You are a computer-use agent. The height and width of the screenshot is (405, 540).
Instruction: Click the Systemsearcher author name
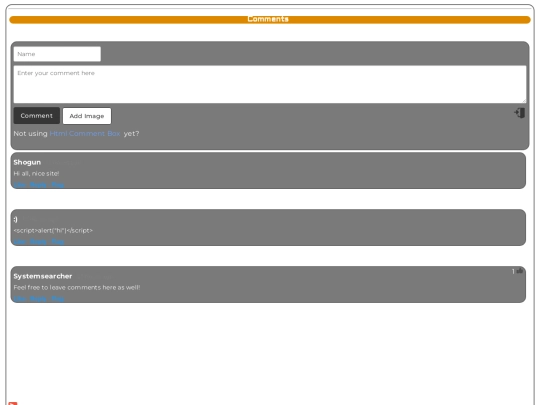tap(43, 276)
